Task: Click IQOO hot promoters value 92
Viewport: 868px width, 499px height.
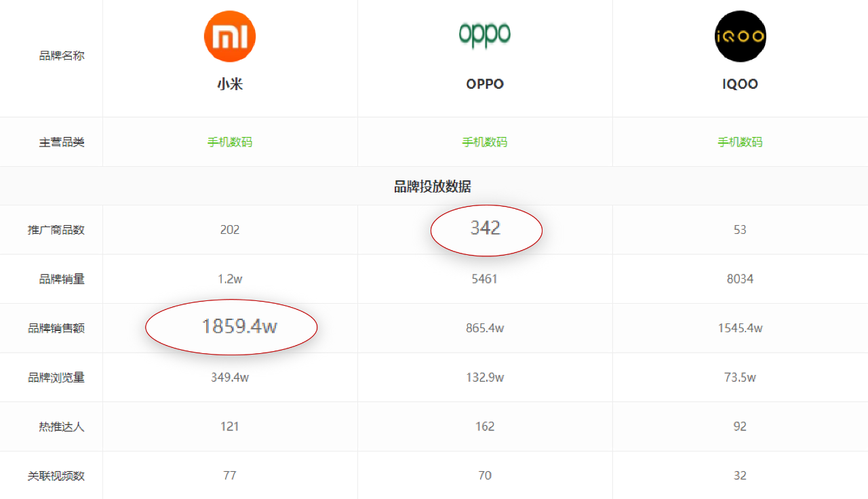Action: pos(740,426)
